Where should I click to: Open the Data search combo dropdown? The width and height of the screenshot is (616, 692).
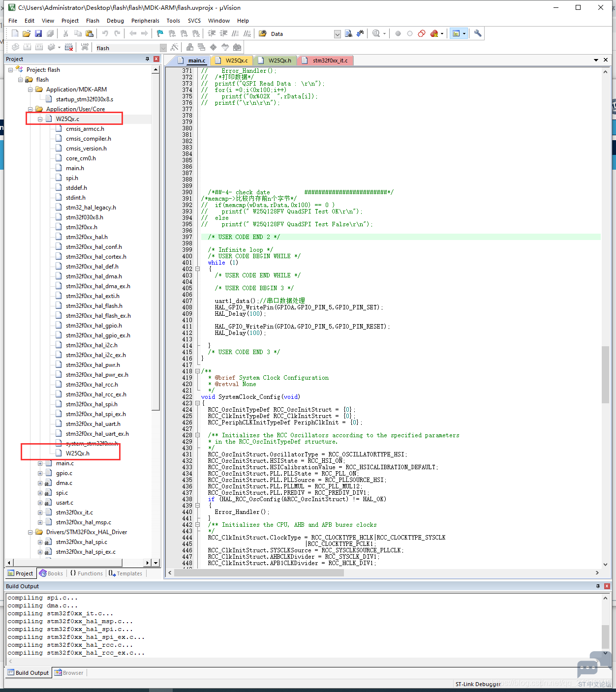(338, 34)
